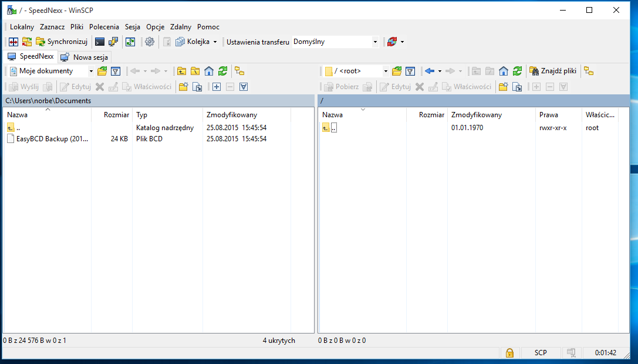Click the local select files funnel icon

click(x=244, y=87)
